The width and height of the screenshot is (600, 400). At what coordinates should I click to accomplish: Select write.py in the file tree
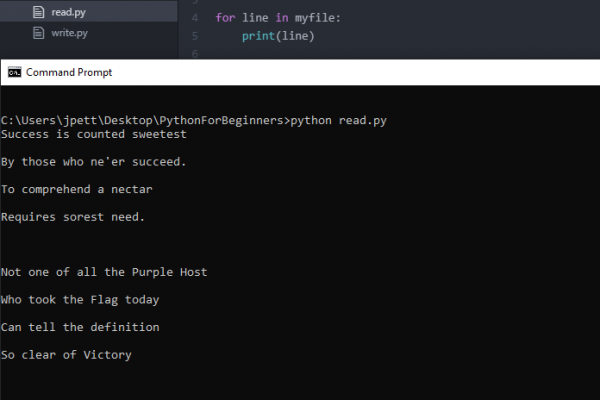89,33
